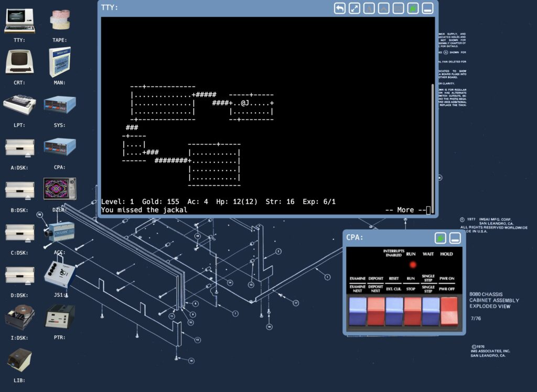Screen dimensions: 537x392
Task: Click 'Str: 16' in status line
Action: point(280,202)
